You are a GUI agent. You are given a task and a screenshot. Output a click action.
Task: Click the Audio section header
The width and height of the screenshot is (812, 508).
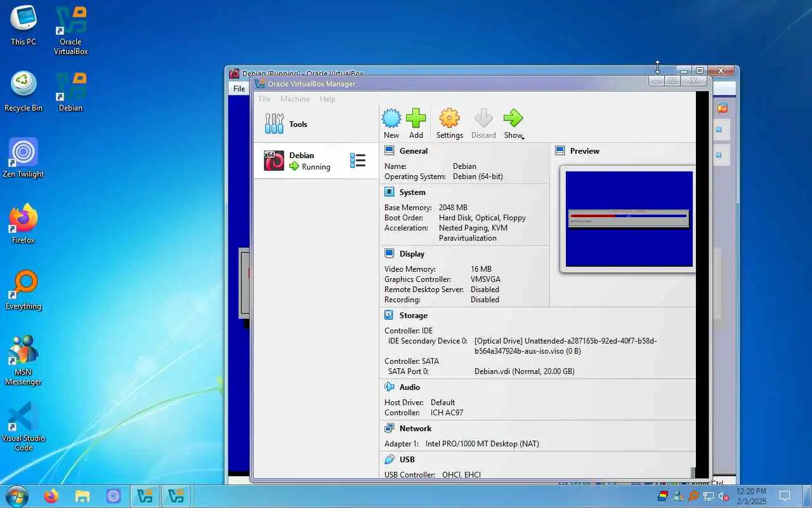(410, 387)
